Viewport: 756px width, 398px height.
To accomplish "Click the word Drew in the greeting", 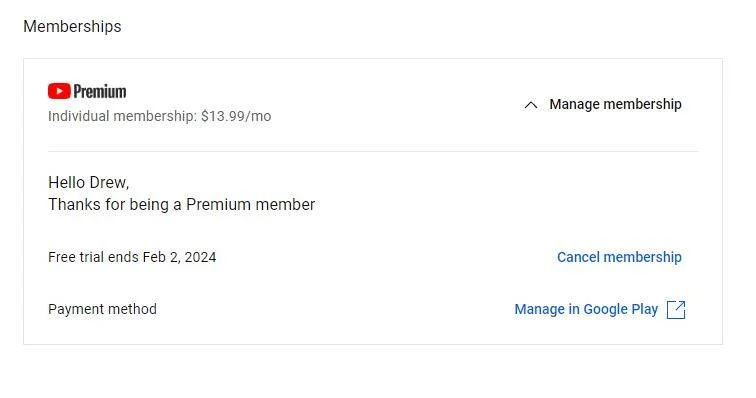I will pos(109,182).
